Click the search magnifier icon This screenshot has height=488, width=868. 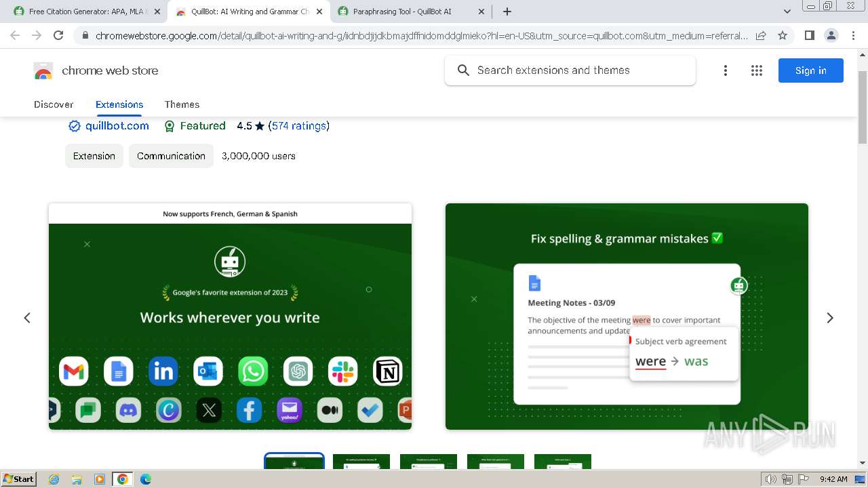(x=464, y=70)
